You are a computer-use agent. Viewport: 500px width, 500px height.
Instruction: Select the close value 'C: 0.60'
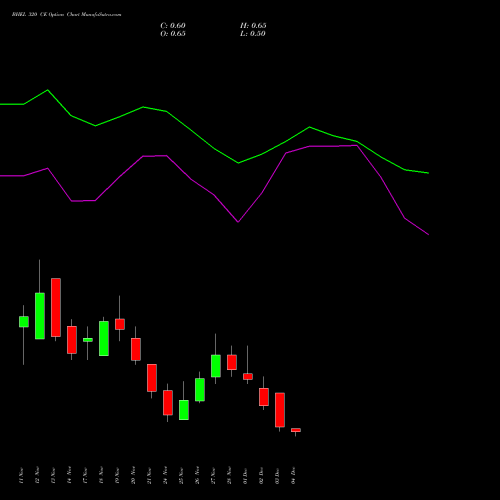coord(173,26)
